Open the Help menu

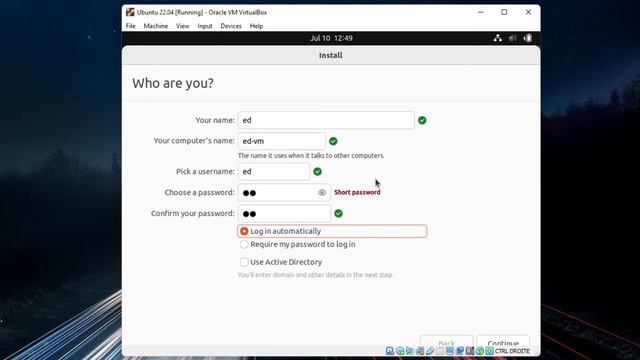point(256,26)
